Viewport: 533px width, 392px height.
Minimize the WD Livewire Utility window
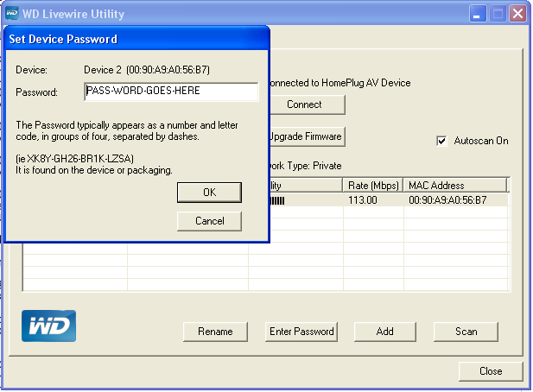tap(478, 14)
